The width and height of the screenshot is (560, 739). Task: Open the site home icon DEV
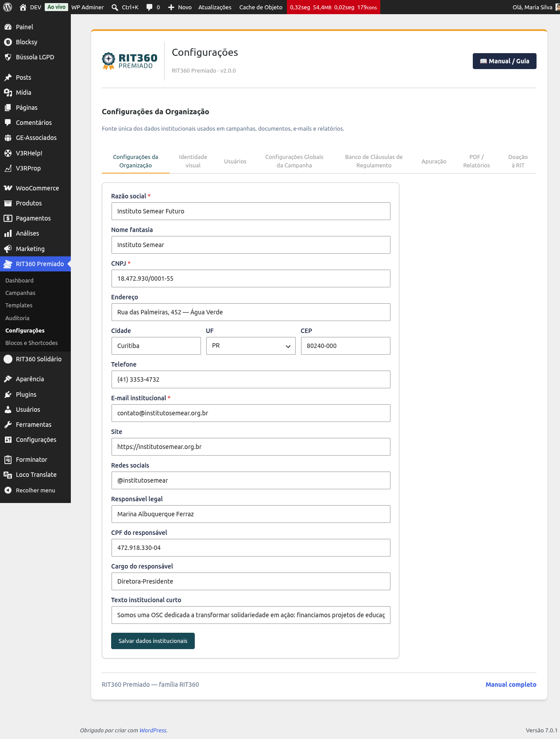(x=23, y=7)
